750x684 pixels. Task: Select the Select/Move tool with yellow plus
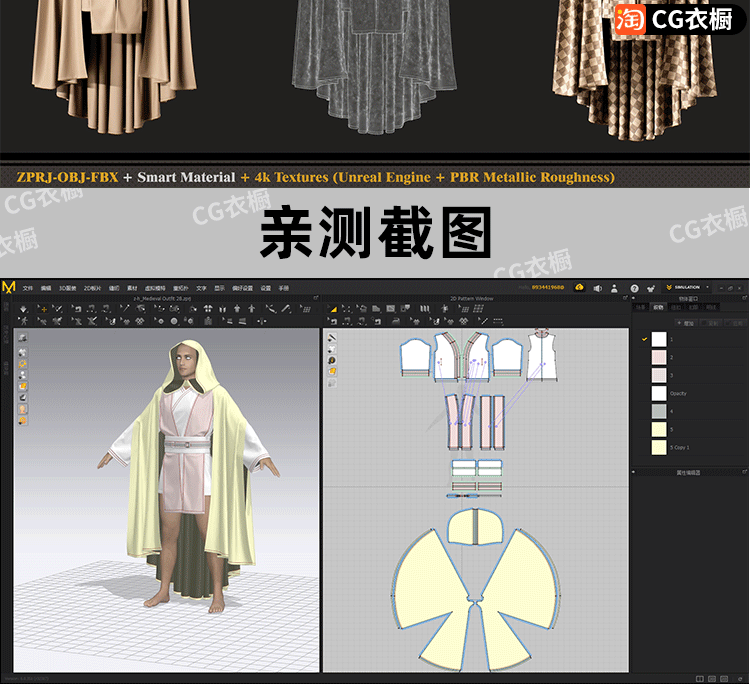point(43,309)
